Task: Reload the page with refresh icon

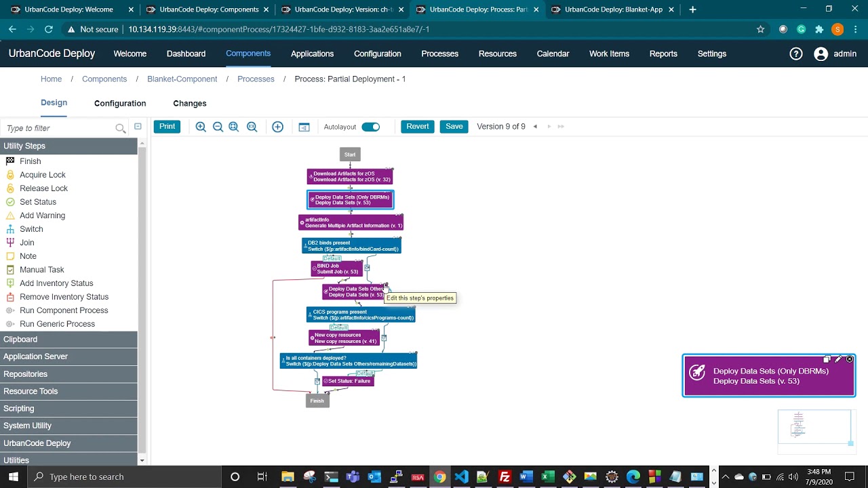Action: [x=49, y=29]
